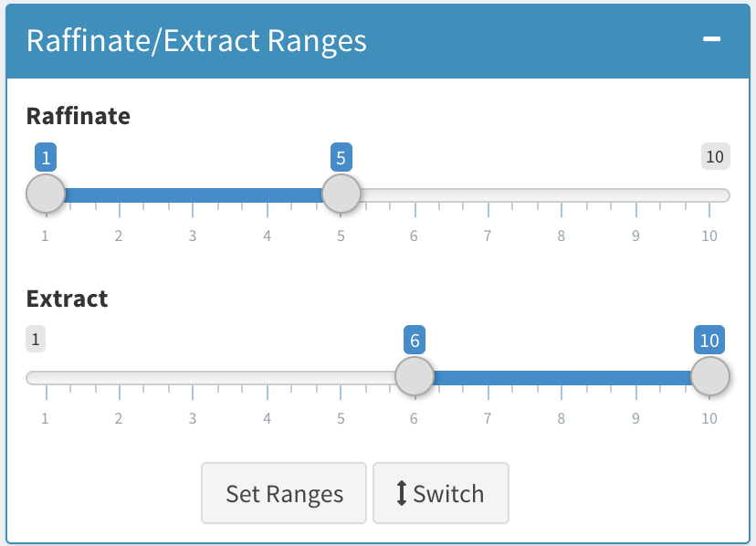This screenshot has width=756, height=546.
Task: Select the left handle of the Raffinate slider
Action: coord(46,194)
